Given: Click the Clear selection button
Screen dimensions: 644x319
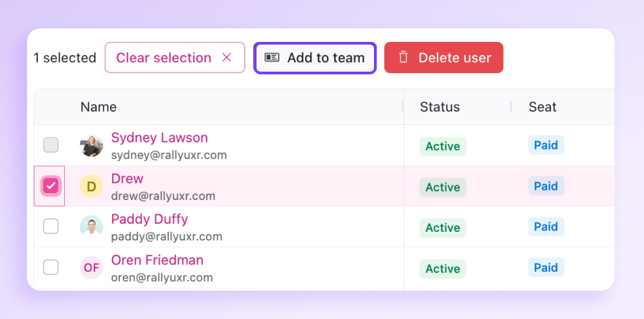Looking at the screenshot, I should 175,57.
